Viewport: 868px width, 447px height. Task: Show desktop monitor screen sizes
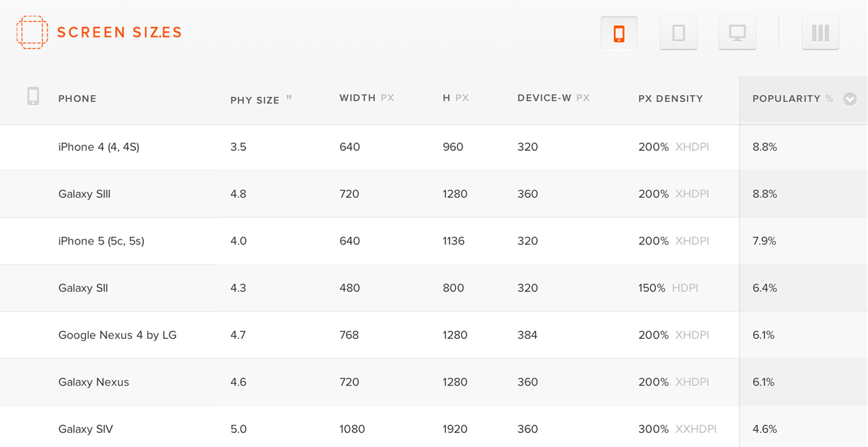pos(737,33)
